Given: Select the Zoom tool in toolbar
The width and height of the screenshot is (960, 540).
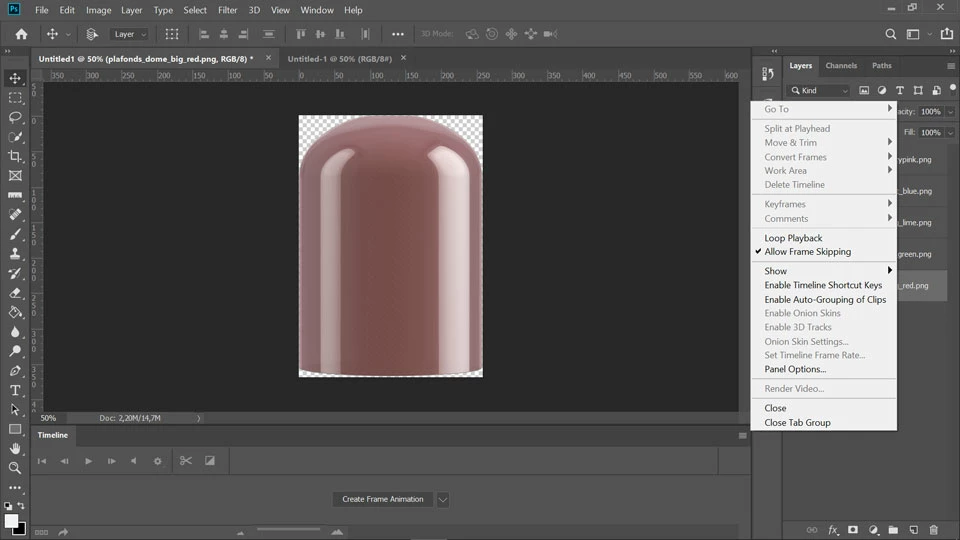Looking at the screenshot, I should (15, 468).
